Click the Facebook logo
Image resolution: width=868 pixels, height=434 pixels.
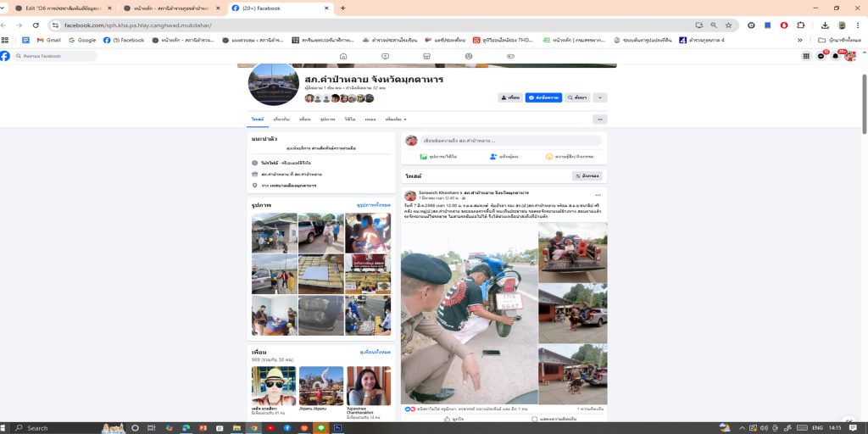pyautogui.click(x=6, y=56)
